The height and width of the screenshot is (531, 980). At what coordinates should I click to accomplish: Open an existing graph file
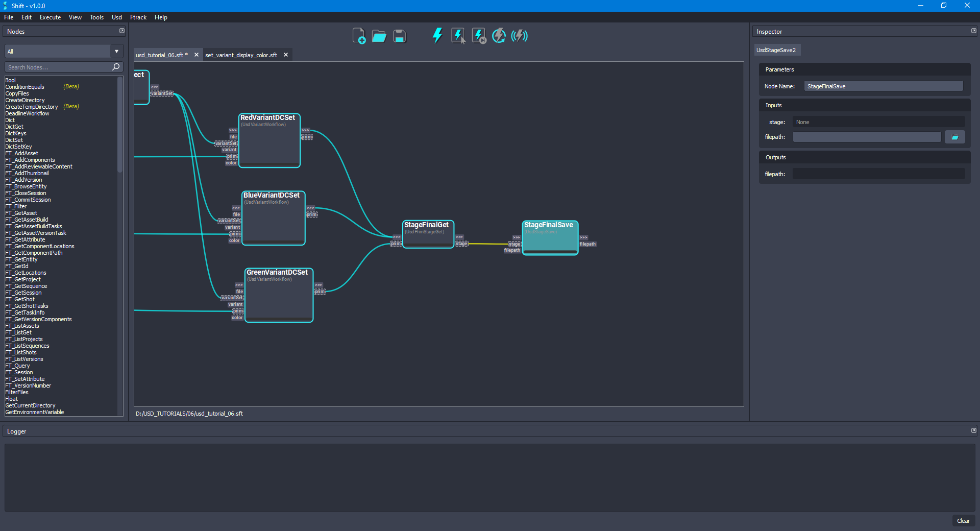pos(379,36)
